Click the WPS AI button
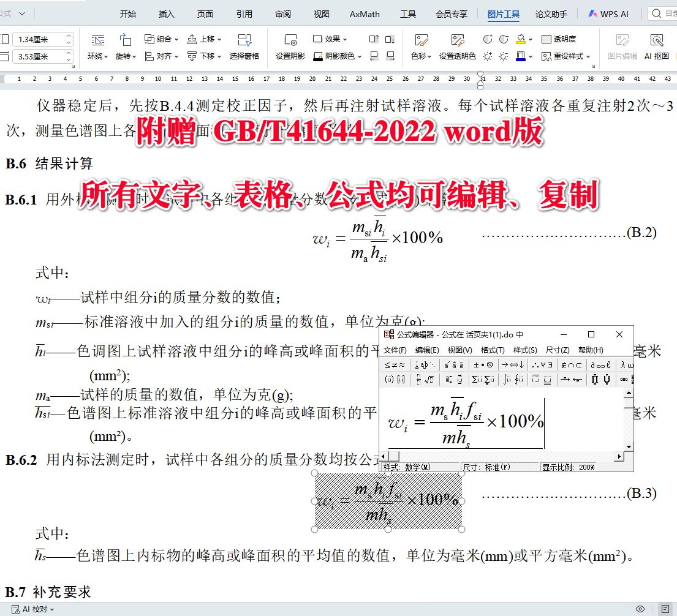This screenshot has height=616, width=677. click(608, 14)
